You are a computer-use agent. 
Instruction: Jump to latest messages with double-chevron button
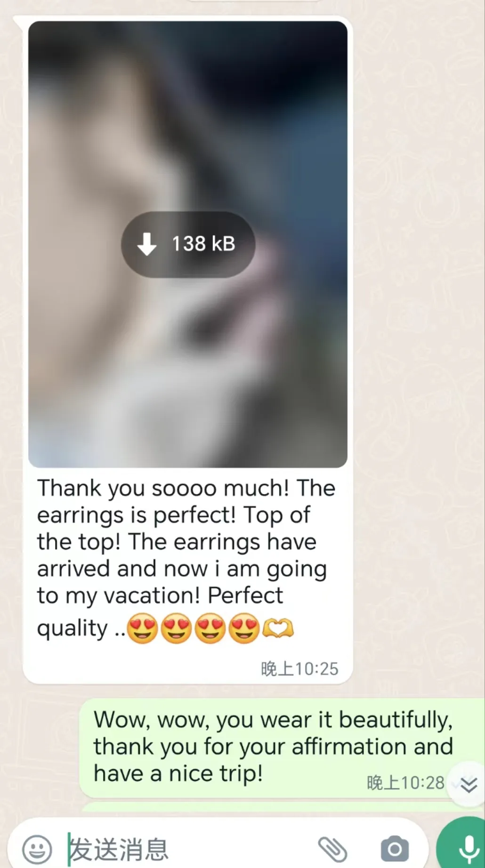coord(468,784)
